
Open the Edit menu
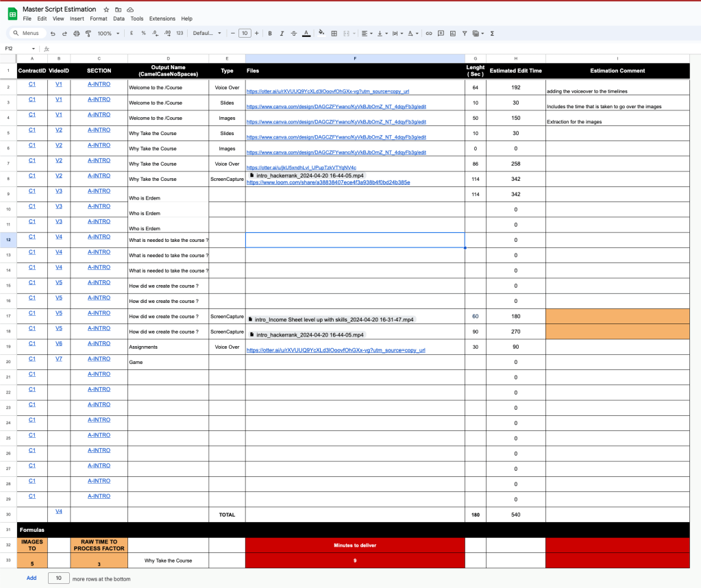(42, 19)
